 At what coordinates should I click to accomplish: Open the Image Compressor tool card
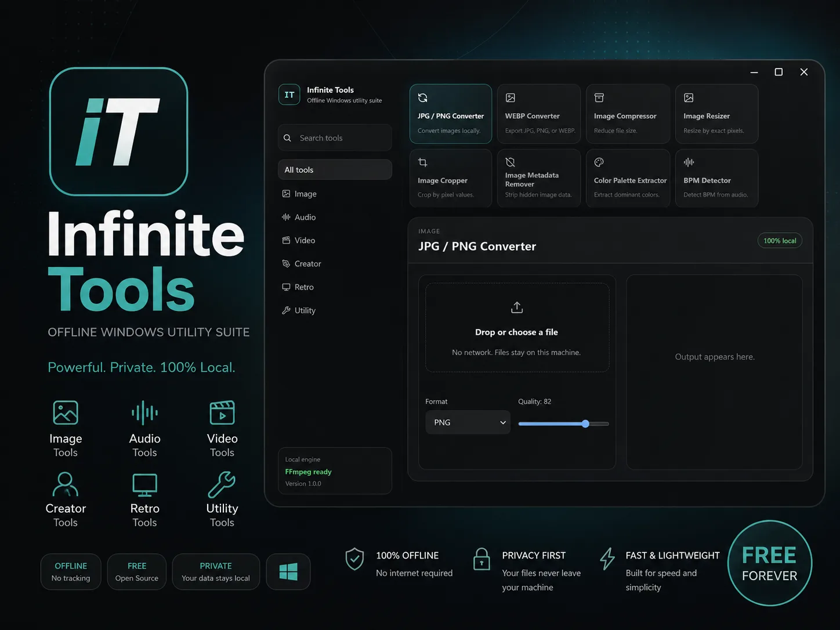tap(628, 114)
